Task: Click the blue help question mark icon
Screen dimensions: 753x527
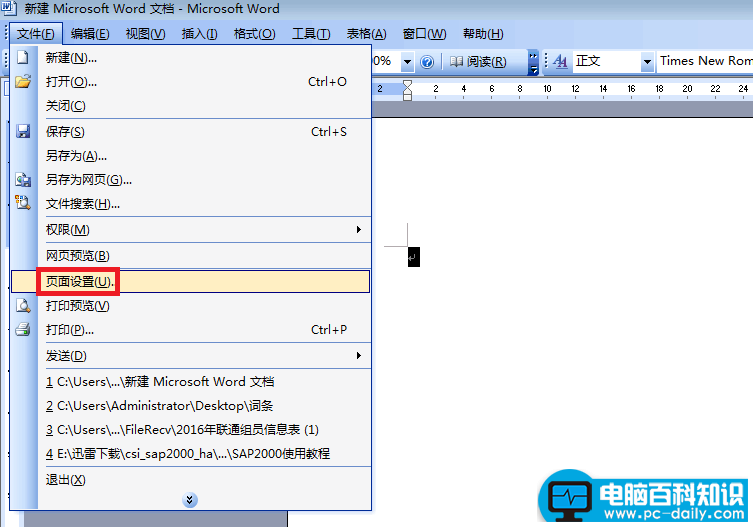Action: [x=426, y=61]
